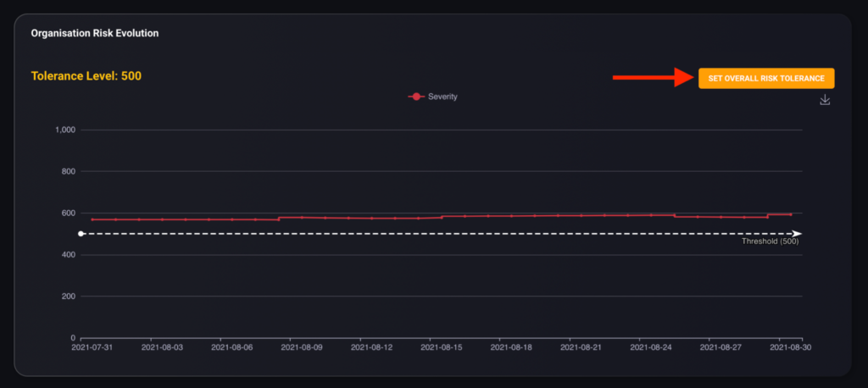Click the 2021-08-15 x-axis date label

(x=441, y=347)
